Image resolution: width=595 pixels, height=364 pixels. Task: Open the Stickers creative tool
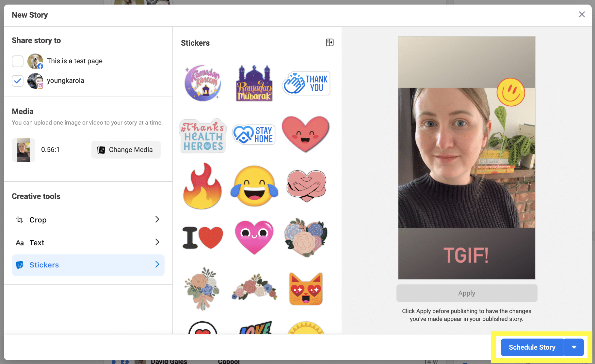coord(88,265)
